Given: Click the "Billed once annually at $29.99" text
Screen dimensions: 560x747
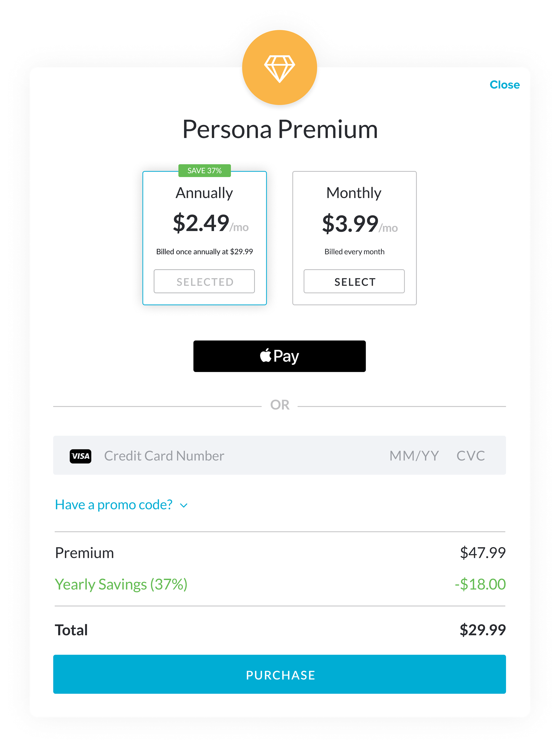Looking at the screenshot, I should tap(204, 252).
